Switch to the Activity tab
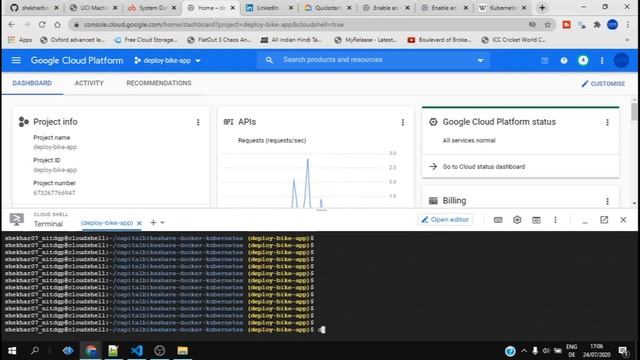 (89, 83)
